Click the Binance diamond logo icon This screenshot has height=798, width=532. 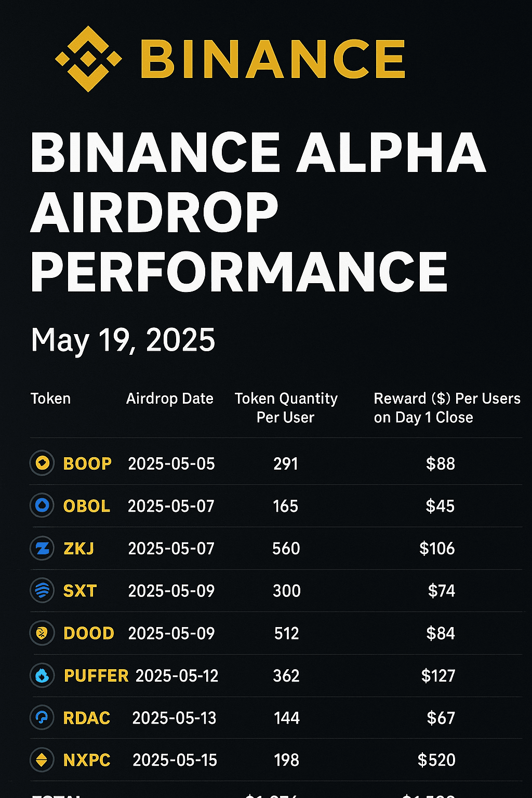pyautogui.click(x=88, y=59)
